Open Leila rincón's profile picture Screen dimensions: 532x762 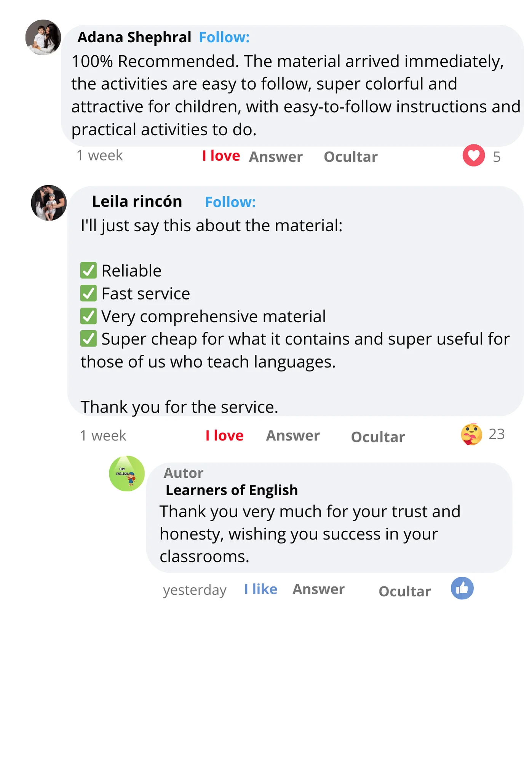[x=49, y=203]
